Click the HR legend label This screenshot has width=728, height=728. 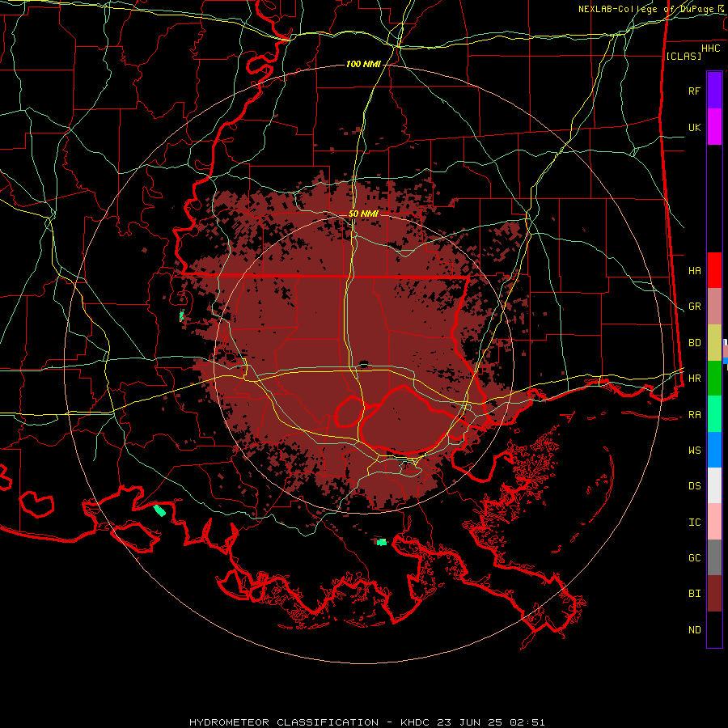point(694,379)
